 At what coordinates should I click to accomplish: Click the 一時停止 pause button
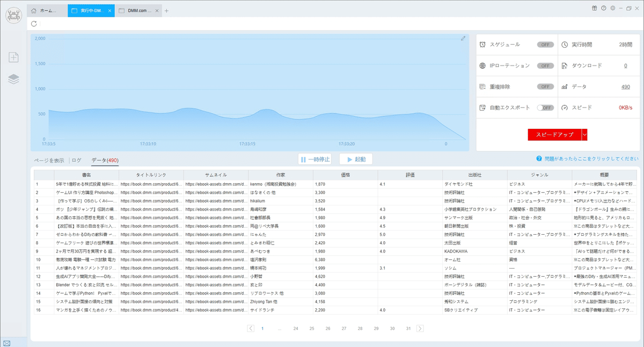pyautogui.click(x=314, y=160)
